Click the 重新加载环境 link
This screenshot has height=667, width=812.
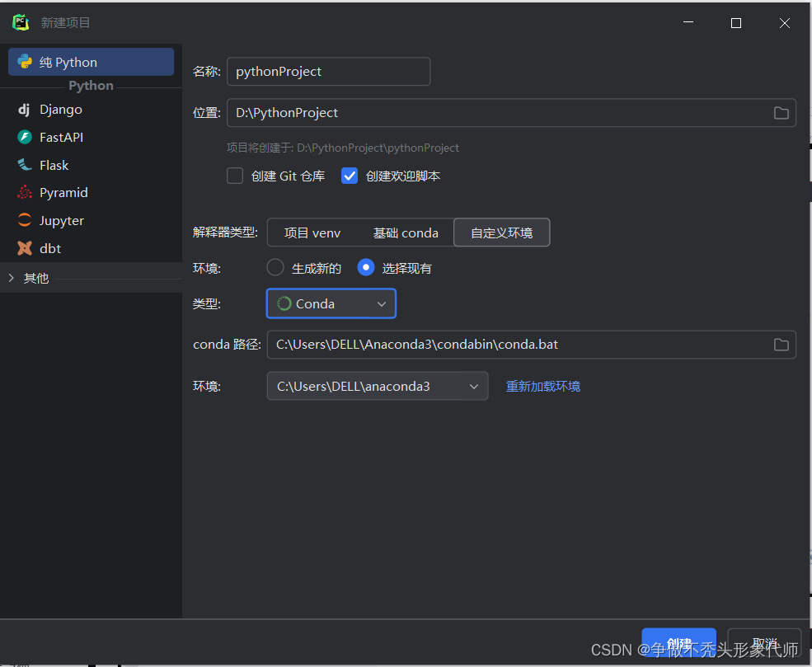[x=542, y=385]
